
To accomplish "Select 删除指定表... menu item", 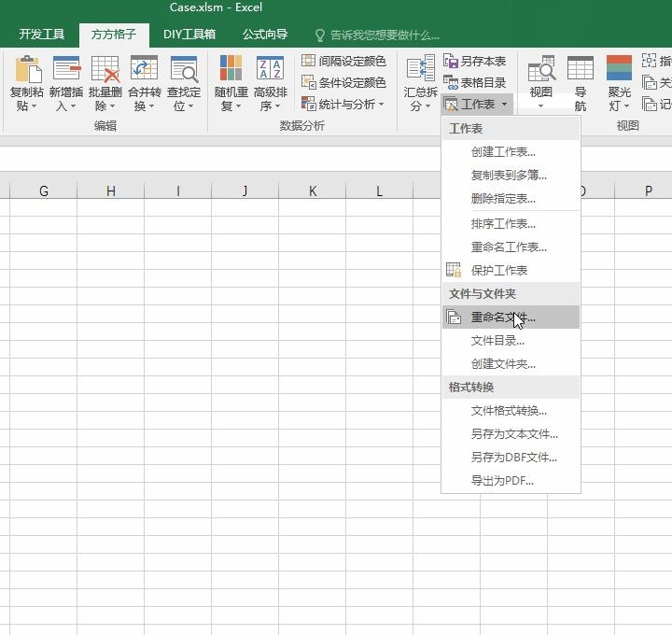I will pos(511,199).
